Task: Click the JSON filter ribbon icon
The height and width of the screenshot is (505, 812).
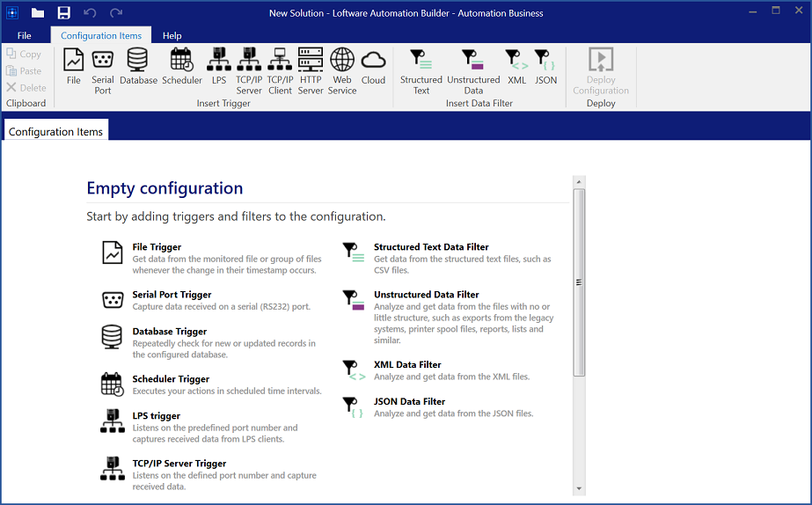Action: pyautogui.click(x=546, y=68)
